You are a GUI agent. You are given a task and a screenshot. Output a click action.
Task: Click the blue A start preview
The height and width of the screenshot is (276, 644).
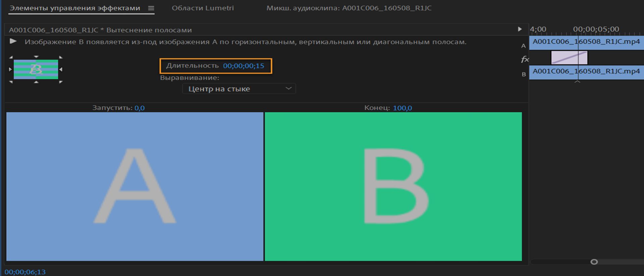pos(135,186)
